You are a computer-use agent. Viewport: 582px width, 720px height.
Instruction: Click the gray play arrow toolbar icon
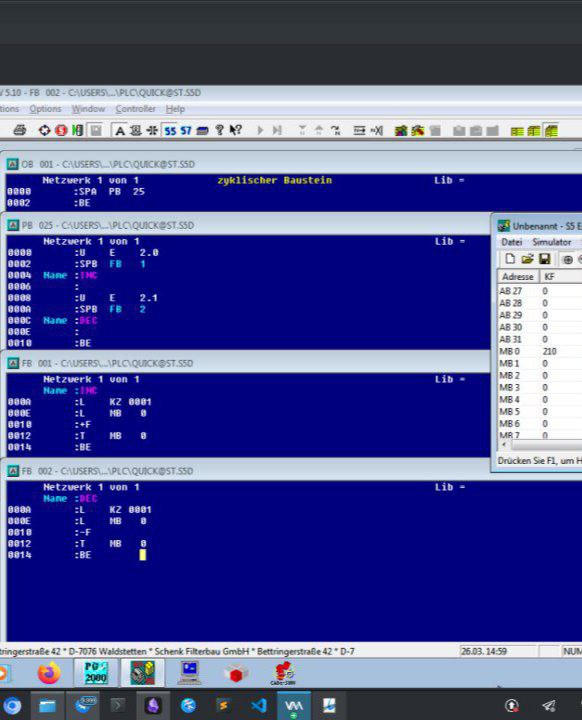[260, 130]
